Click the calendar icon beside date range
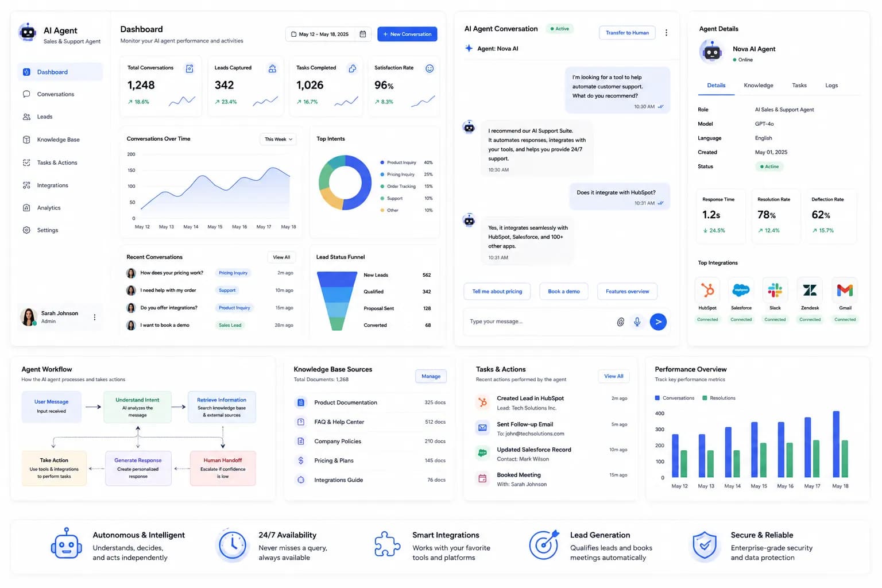This screenshot has height=588, width=882. point(363,34)
